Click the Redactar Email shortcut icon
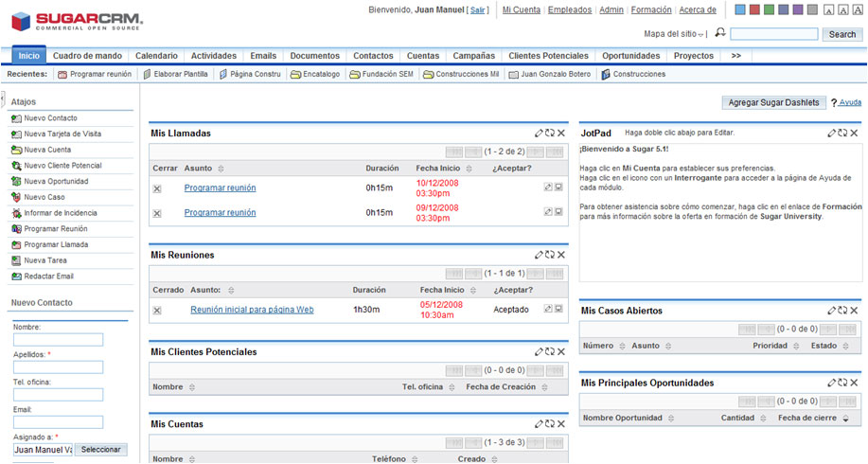The height and width of the screenshot is (464, 868). [15, 277]
